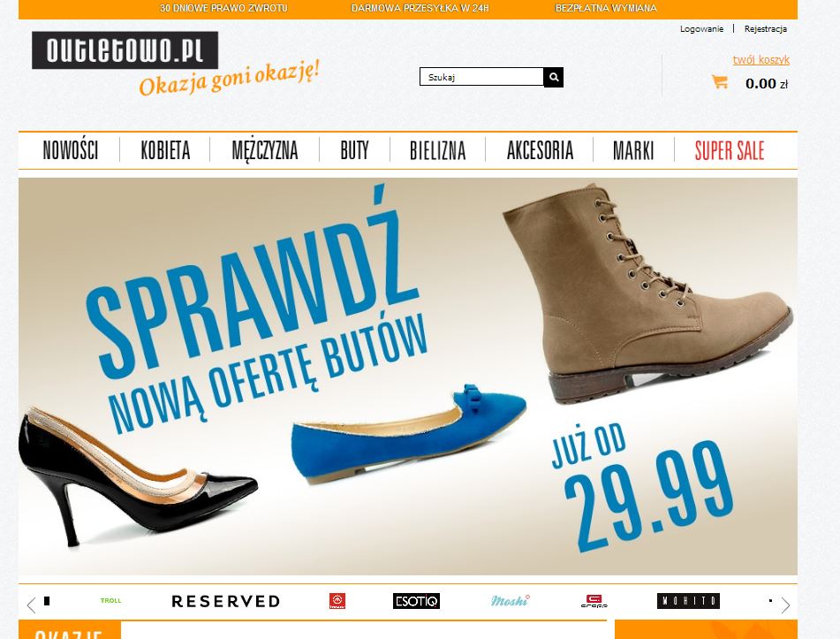The image size is (840, 639).
Task: Show next brands with right arrow
Action: pyautogui.click(x=785, y=605)
